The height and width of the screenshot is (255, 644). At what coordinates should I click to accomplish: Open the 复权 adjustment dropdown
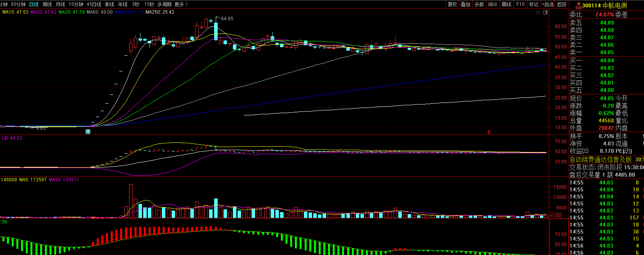452,4
